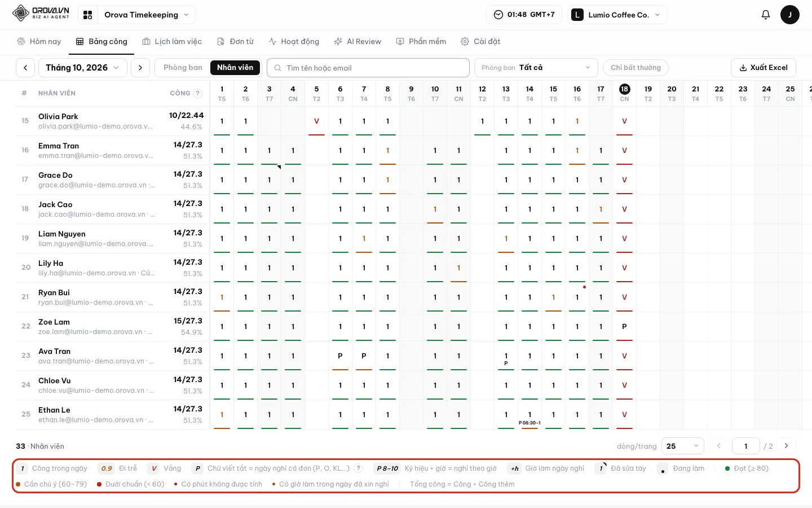This screenshot has height=508, width=812.
Task: Open rows per page dropdown 25
Action: click(x=682, y=446)
